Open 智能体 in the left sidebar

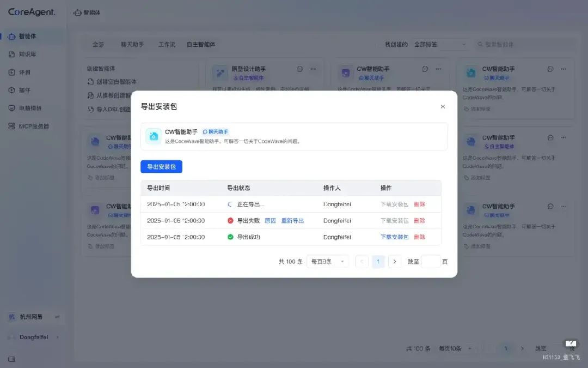[33, 37]
